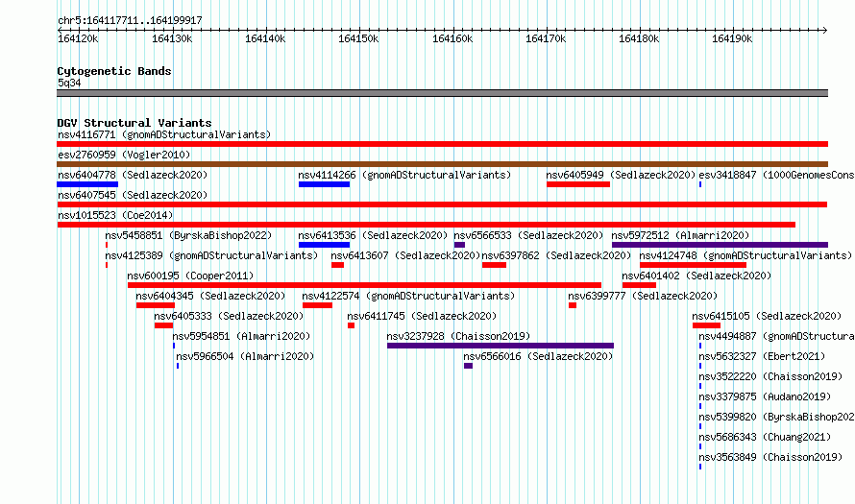Select the purple nsv5972512 variant bar
The height and width of the screenshot is (504, 855).
click(x=720, y=245)
